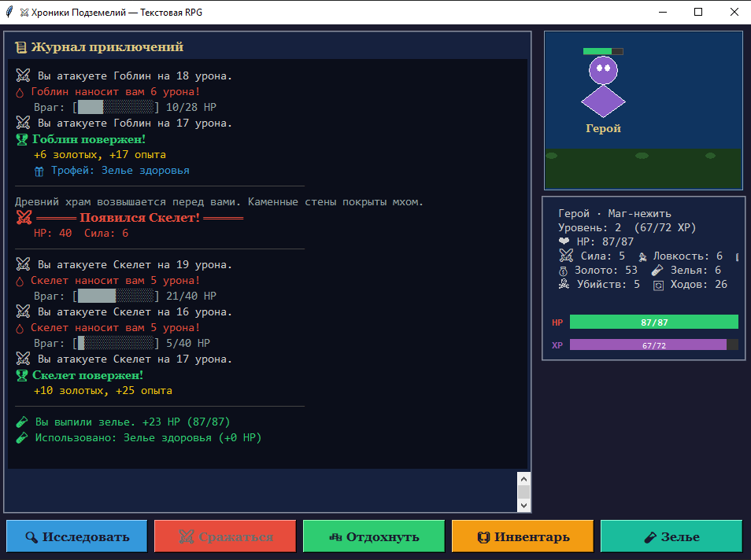The width and height of the screenshot is (751, 560).
Task: Click the trophy icon next to Гоблин повержен
Action: tap(22, 139)
